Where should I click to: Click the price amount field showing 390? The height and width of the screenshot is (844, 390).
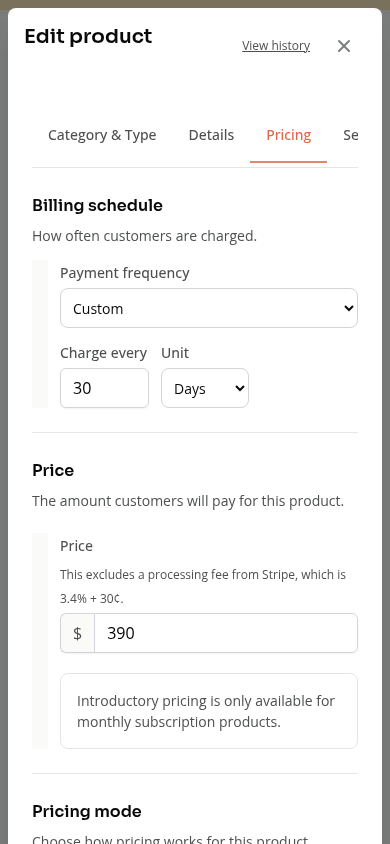click(226, 633)
